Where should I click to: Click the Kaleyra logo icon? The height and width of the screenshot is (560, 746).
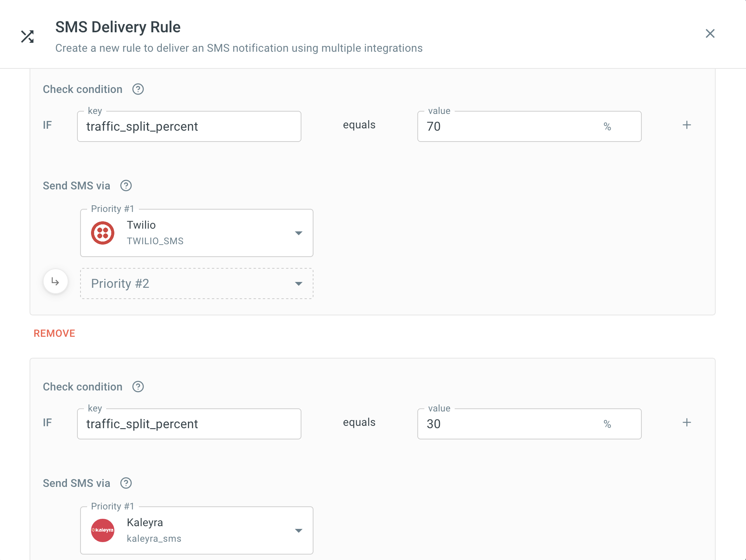(103, 530)
